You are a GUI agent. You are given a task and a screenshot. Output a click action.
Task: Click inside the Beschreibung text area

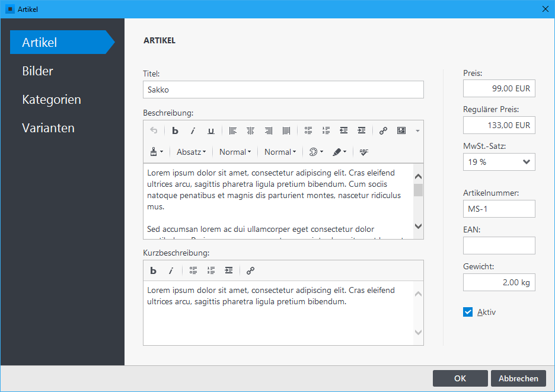click(278, 201)
